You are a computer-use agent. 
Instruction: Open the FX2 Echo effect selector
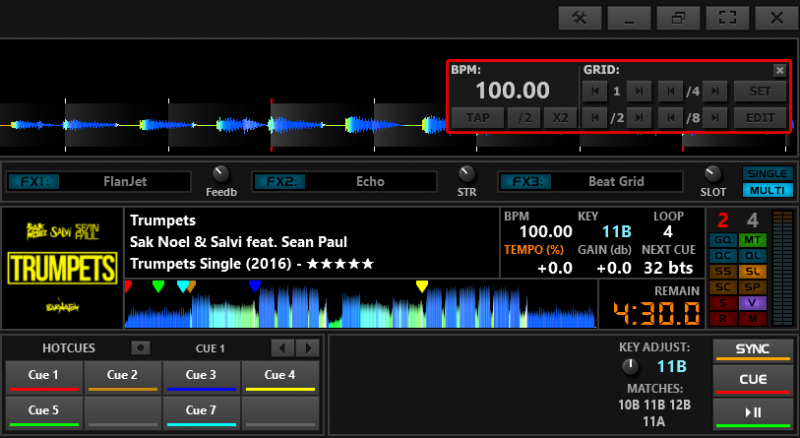(369, 182)
